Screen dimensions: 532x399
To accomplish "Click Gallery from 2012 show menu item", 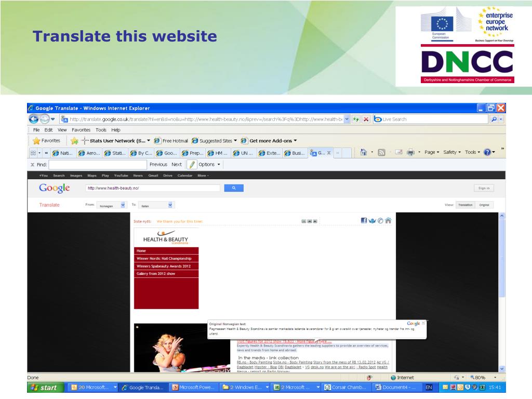I will (166, 273).
